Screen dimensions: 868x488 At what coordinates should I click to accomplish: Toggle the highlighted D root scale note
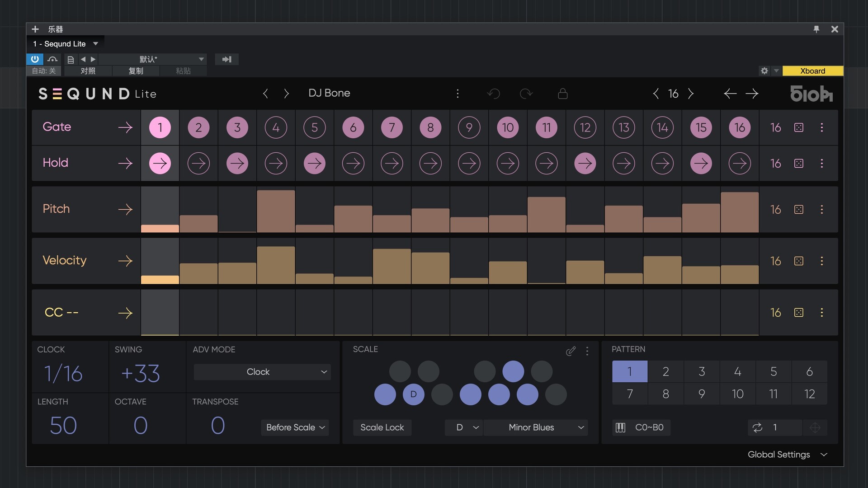(413, 394)
